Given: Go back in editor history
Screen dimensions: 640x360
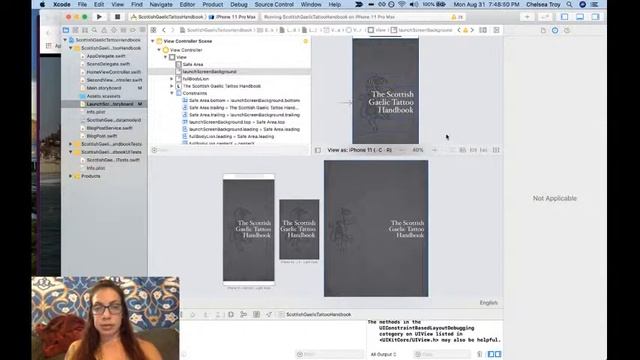Looking at the screenshot, I should click(x=164, y=30).
